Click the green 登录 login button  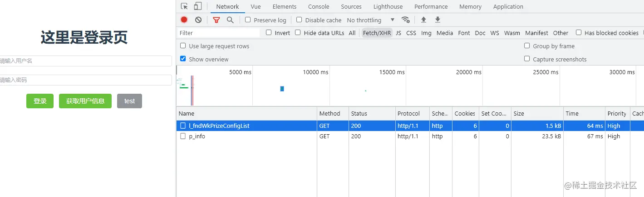(40, 101)
